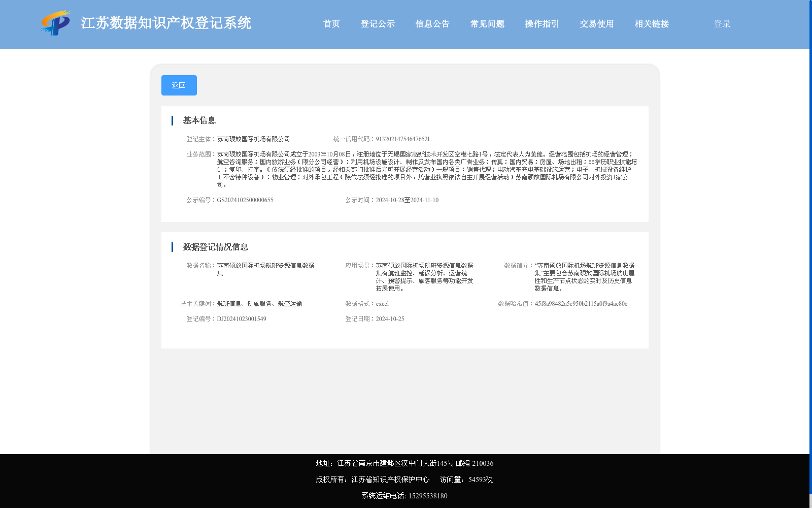This screenshot has height=508, width=812.
Task: Open the 常见问题 menu item
Action: (x=487, y=24)
